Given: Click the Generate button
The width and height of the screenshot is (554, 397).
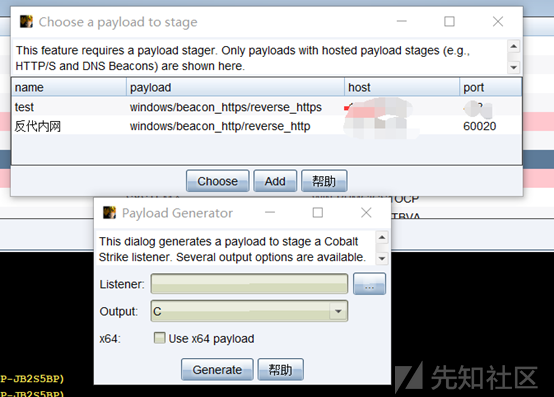Looking at the screenshot, I should point(217,369).
